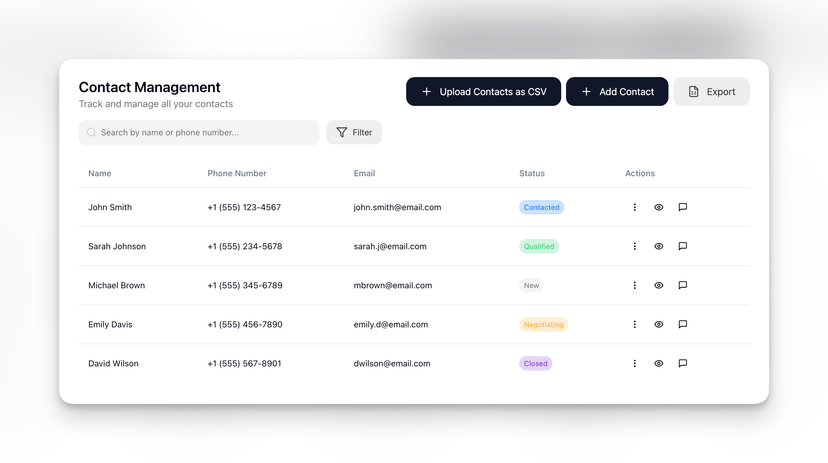This screenshot has height=463, width=828.
Task: Click the Phone Number column header
Action: coord(237,173)
